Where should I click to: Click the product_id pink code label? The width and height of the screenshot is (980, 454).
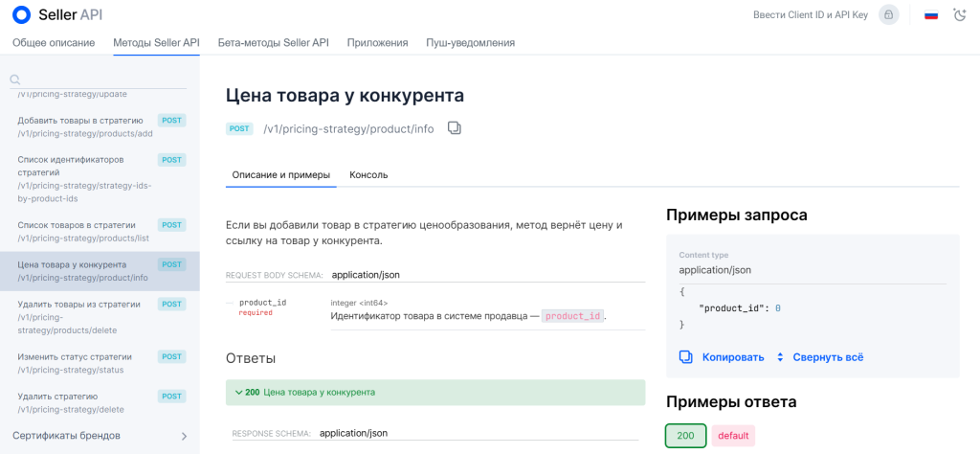(573, 316)
